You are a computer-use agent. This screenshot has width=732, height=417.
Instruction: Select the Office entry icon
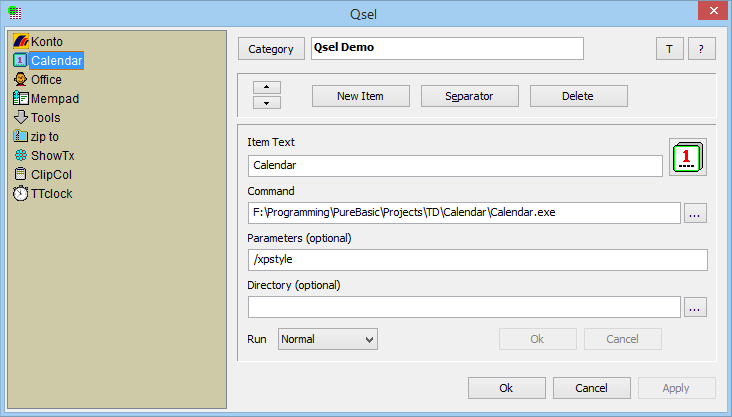(20, 80)
